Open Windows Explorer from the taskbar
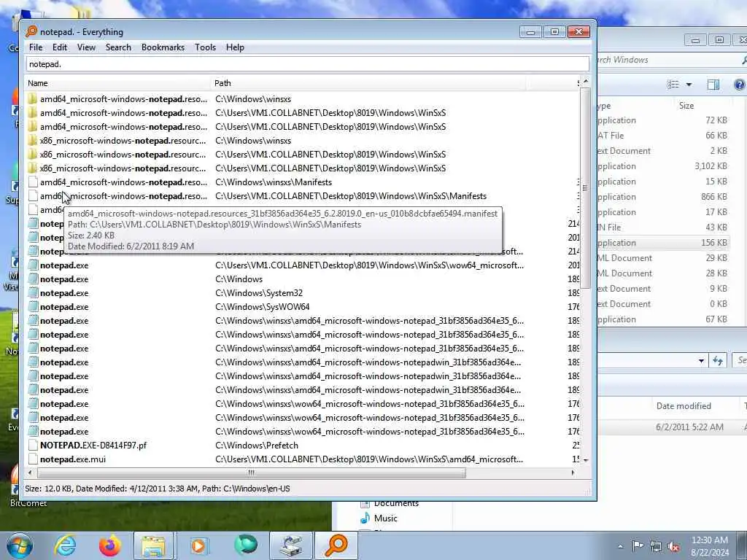Viewport: 747px width, 560px height. coord(153,545)
